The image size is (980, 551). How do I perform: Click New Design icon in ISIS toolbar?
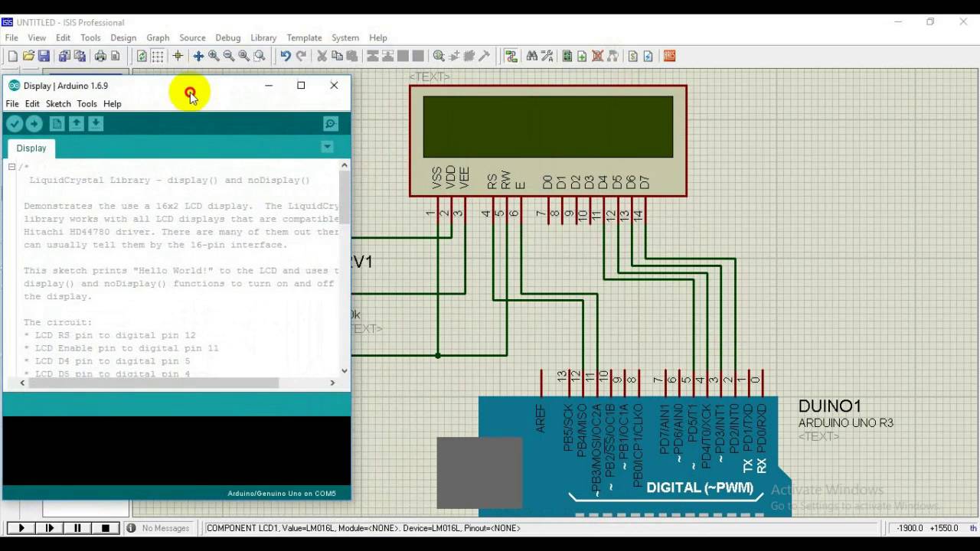click(13, 56)
